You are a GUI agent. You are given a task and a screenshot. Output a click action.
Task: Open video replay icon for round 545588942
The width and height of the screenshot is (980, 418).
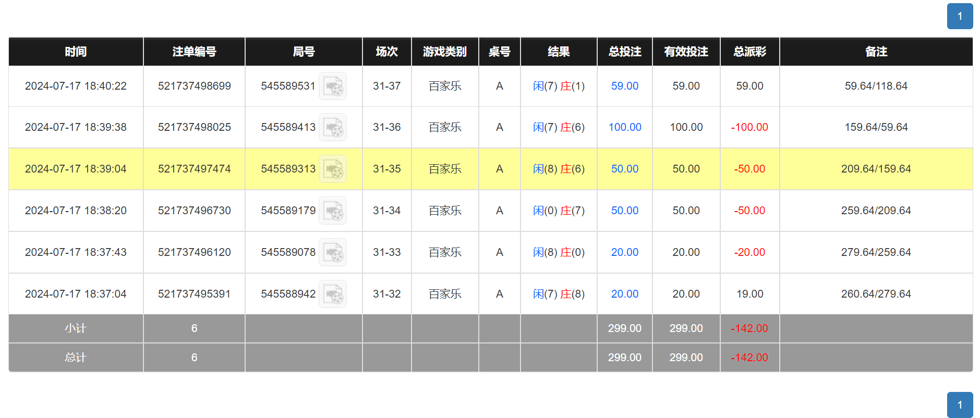(x=332, y=294)
